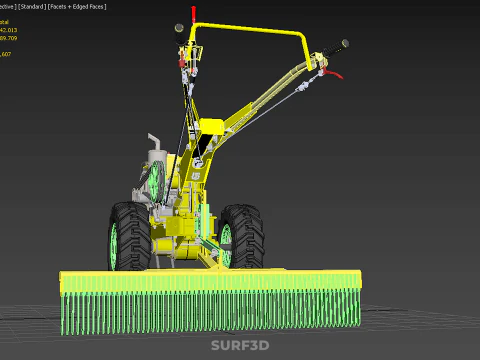Viewport: 480px width, 360px height.
Task: Open the [Facets + Edged Faces] viewport menu
Action: (77, 7)
